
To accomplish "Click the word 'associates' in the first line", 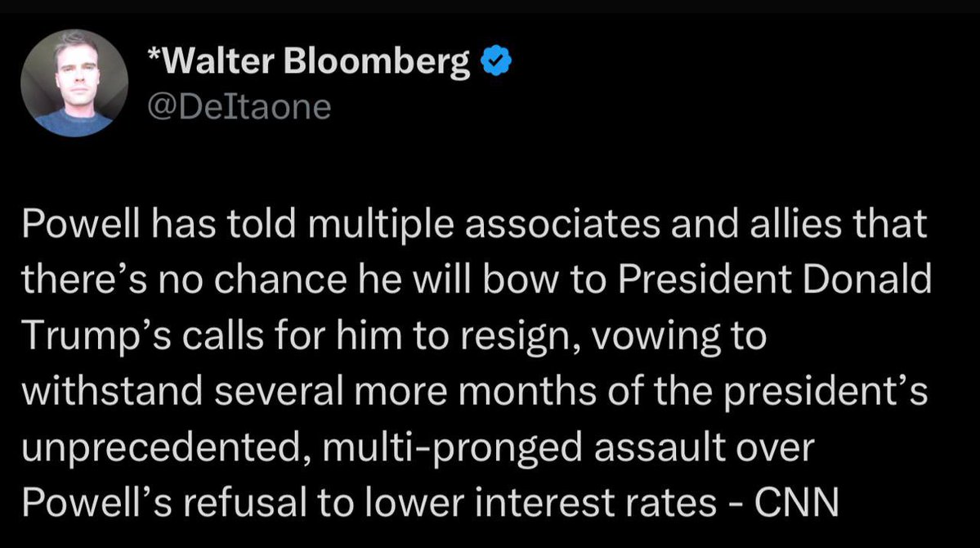I will pos(562,224).
